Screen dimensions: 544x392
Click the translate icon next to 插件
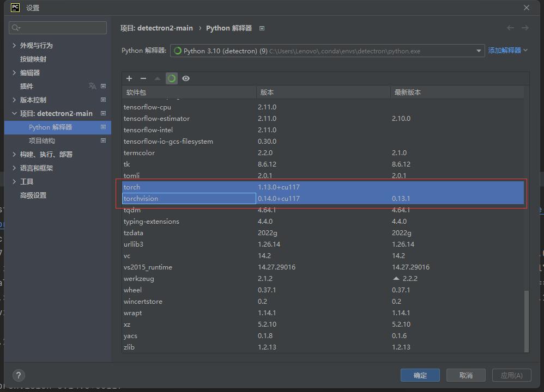tap(92, 86)
